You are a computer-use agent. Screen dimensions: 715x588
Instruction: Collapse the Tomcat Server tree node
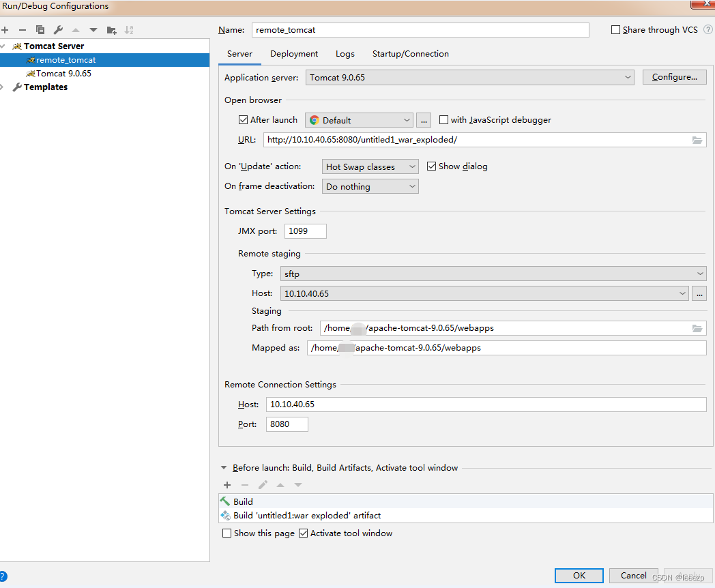point(3,46)
